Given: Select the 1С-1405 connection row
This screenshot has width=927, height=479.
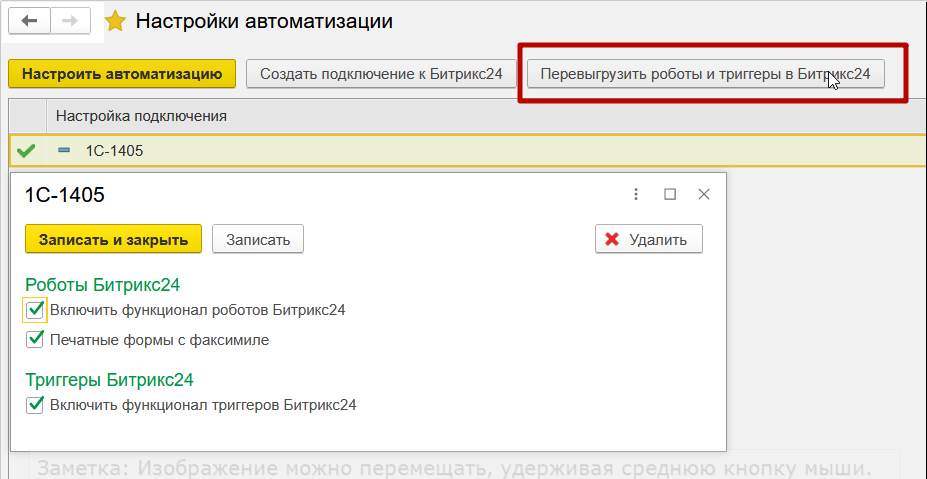Looking at the screenshot, I should [115, 151].
